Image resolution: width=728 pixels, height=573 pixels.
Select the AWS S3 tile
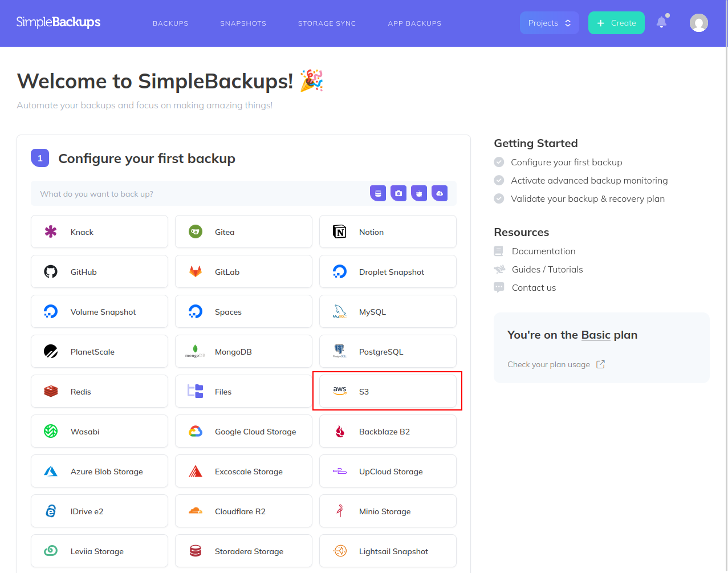point(388,391)
